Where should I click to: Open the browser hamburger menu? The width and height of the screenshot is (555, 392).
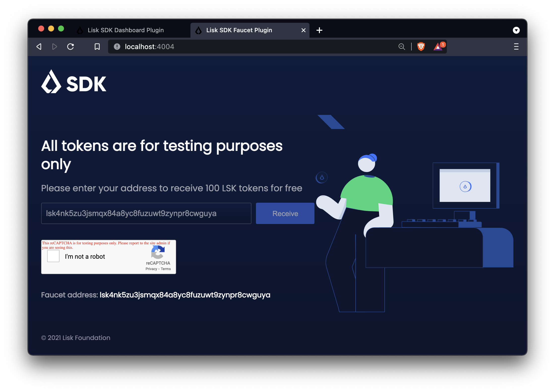pyautogui.click(x=516, y=47)
